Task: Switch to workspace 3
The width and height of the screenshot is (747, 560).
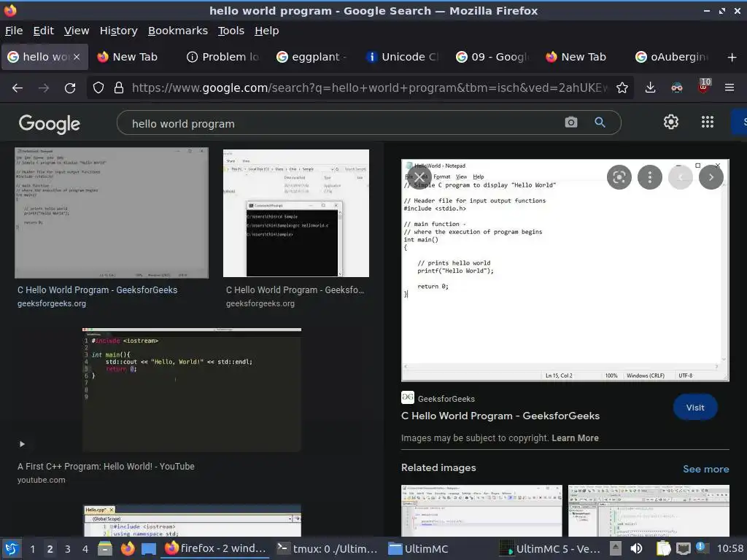Action: tap(67, 549)
